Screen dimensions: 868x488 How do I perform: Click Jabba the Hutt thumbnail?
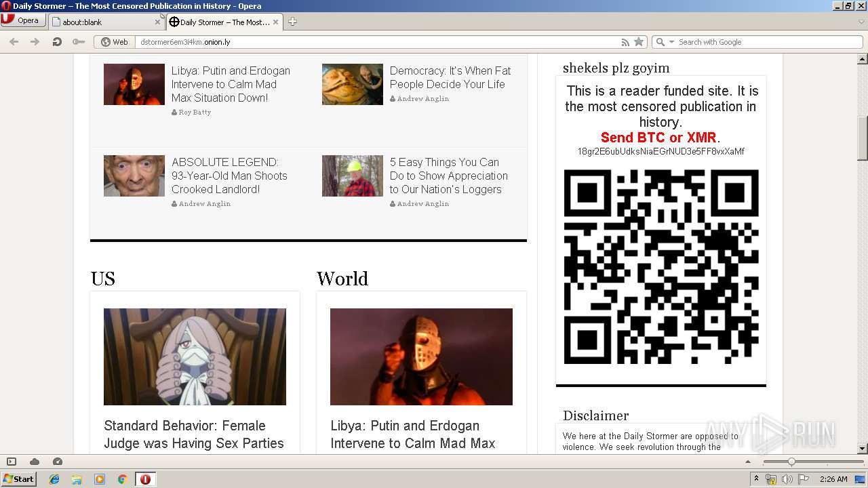(x=353, y=84)
